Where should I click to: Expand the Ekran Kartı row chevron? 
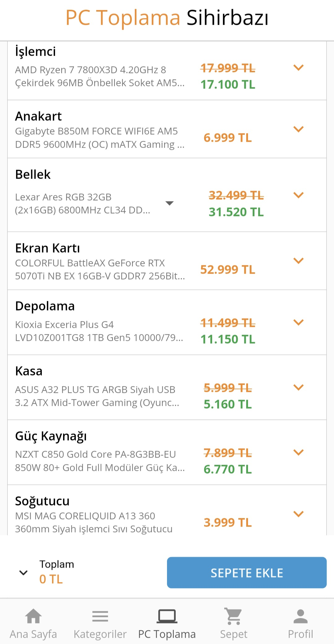tap(298, 261)
